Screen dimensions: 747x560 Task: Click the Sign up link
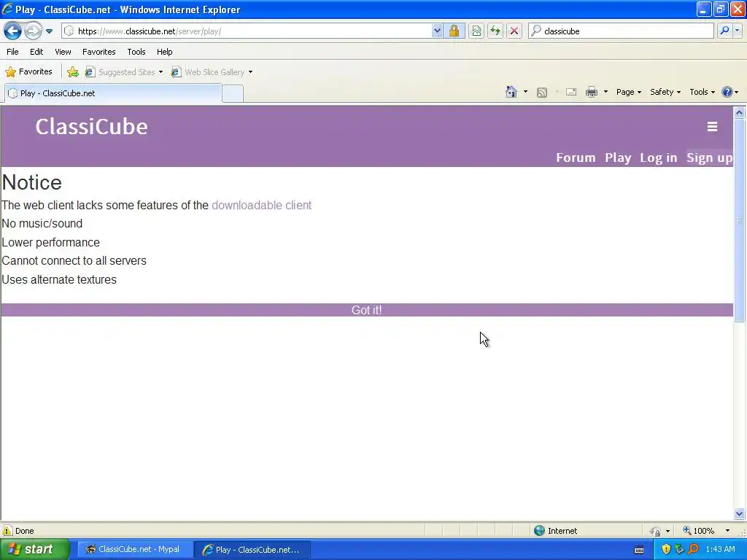point(709,157)
